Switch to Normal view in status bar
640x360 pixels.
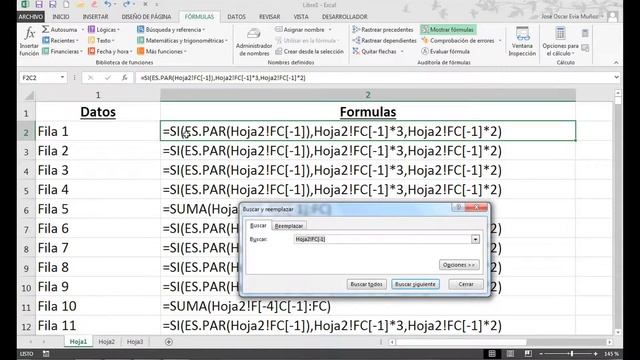[492, 353]
